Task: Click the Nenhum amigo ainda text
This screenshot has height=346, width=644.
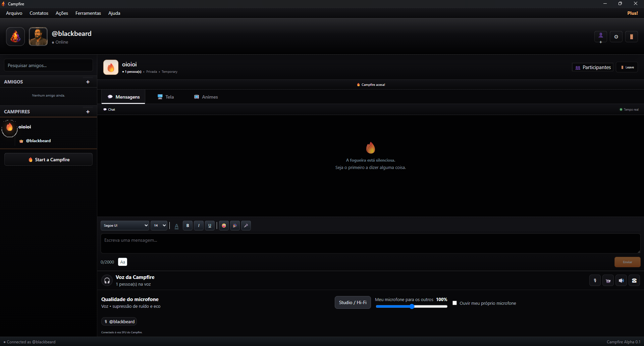Action: [49, 96]
